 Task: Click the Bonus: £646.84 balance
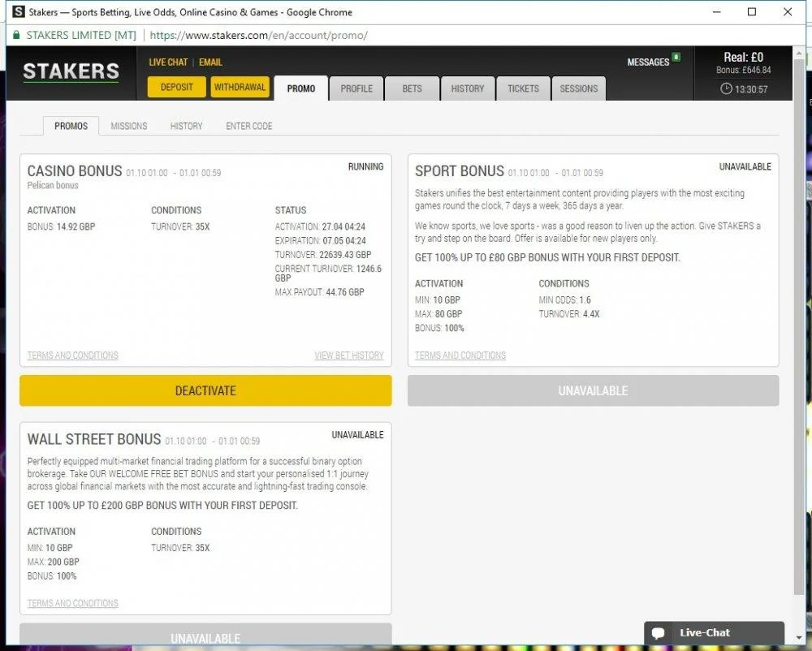click(x=743, y=70)
